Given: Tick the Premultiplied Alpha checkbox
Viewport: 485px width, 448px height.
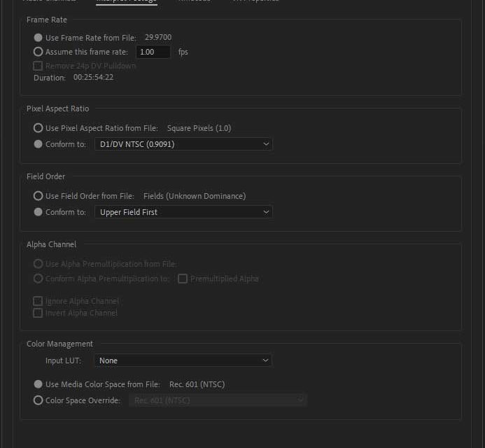Looking at the screenshot, I should [x=183, y=279].
